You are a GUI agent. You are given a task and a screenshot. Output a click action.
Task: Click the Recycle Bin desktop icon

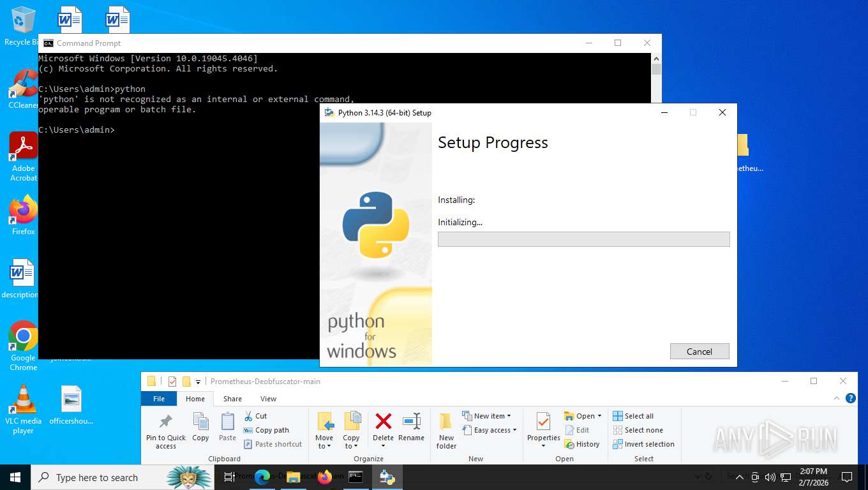tap(23, 26)
